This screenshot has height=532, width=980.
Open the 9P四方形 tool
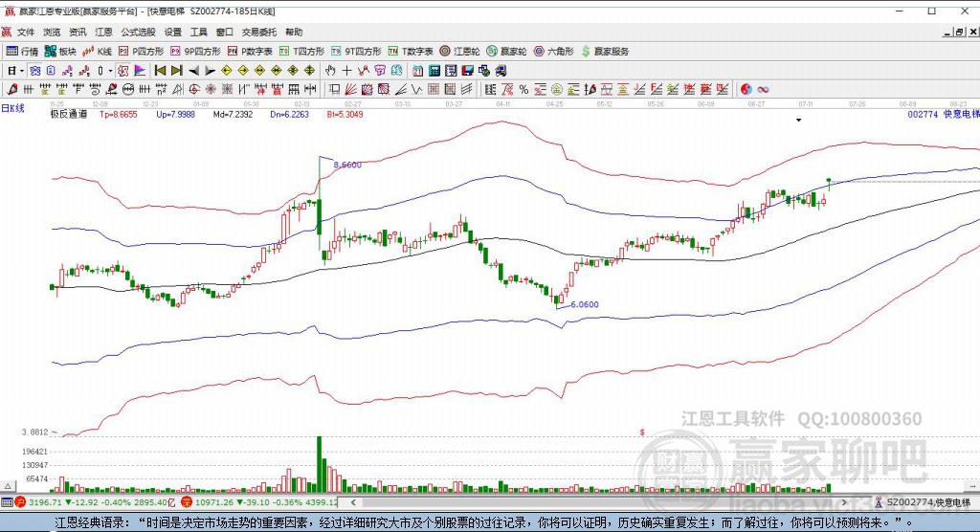(195, 52)
